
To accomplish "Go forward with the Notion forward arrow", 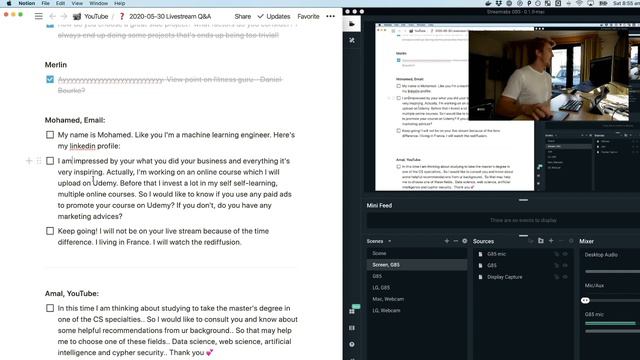I will tap(64, 16).
